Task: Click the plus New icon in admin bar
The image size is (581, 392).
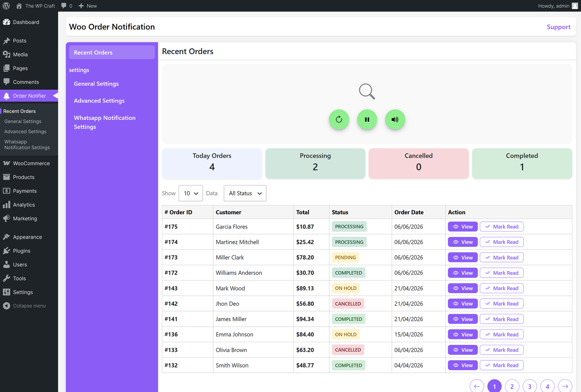Action: coord(81,6)
